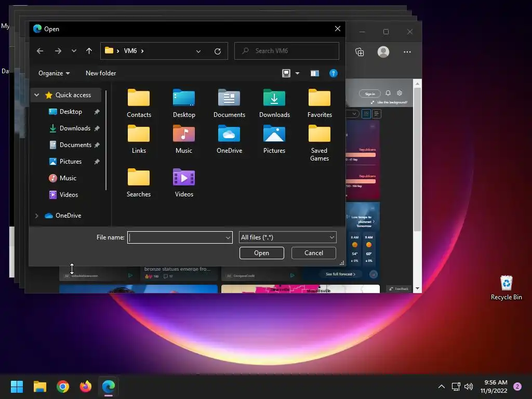Click the Edge page vertical scrollbar
This screenshot has height=399, width=532.
point(417,186)
